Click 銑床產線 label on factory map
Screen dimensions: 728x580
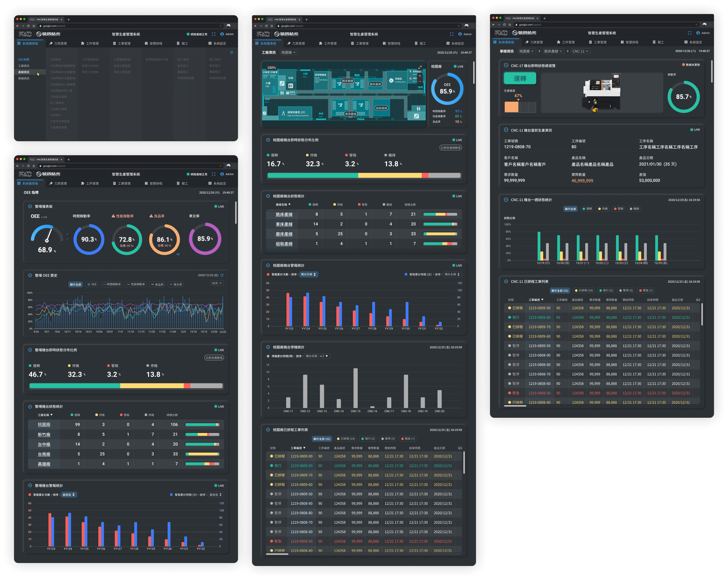pos(347,81)
